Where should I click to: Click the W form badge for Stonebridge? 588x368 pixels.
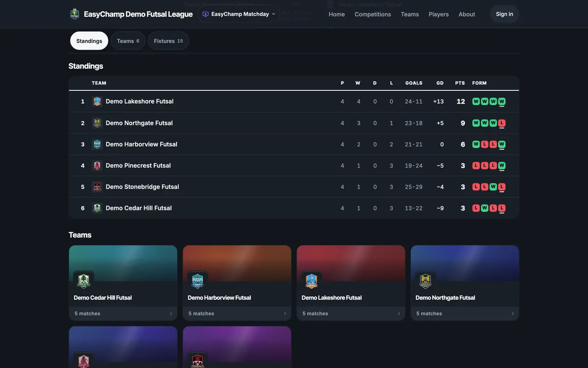(x=493, y=187)
